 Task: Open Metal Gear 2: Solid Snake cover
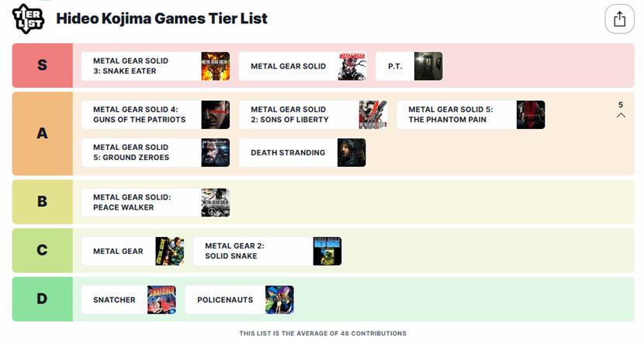[327, 251]
